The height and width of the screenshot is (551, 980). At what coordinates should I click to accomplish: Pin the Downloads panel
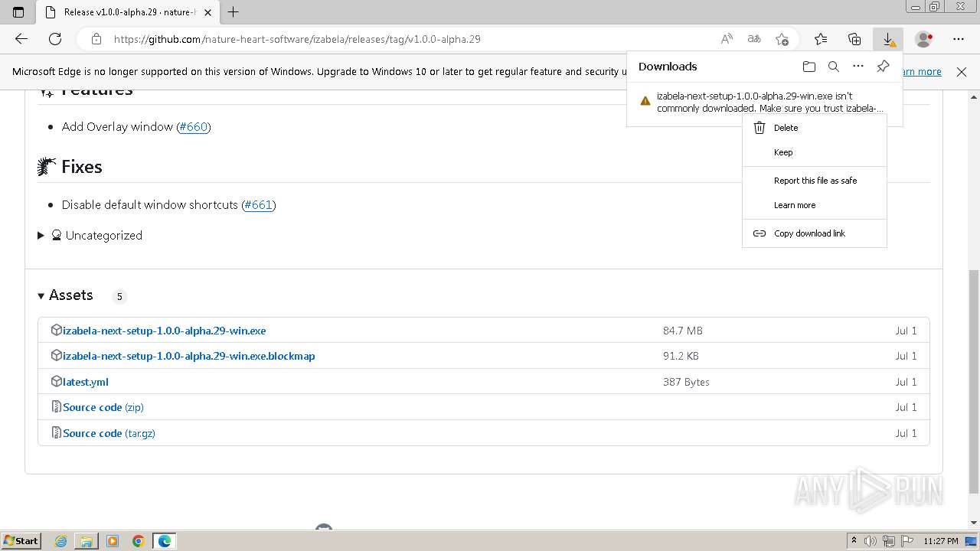point(883,67)
